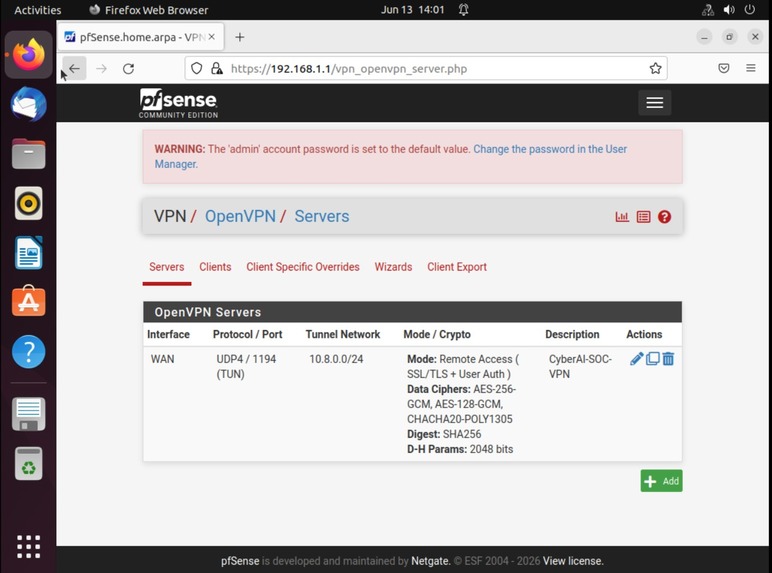View site security padlock information
This screenshot has width=772, height=573.
(217, 68)
